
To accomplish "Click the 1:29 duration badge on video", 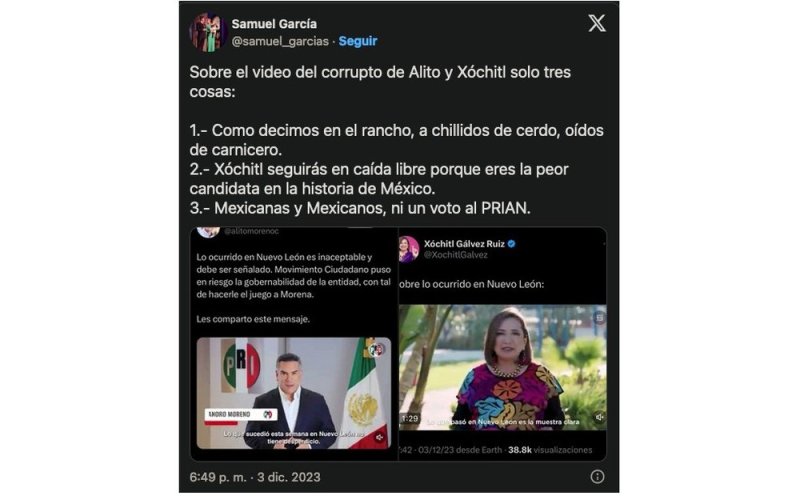I will pyautogui.click(x=409, y=418).
